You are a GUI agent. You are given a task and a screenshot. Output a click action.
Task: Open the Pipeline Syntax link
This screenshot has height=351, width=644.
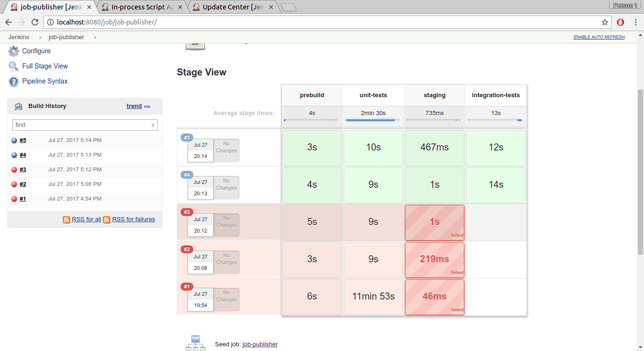pos(45,81)
